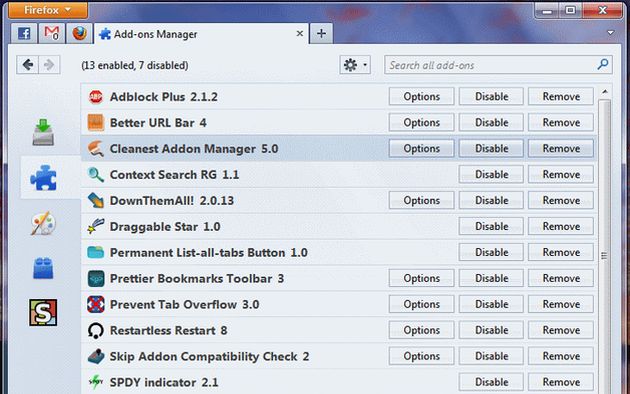Click the Permanent List-all-tabs Button folder icon

tap(96, 252)
